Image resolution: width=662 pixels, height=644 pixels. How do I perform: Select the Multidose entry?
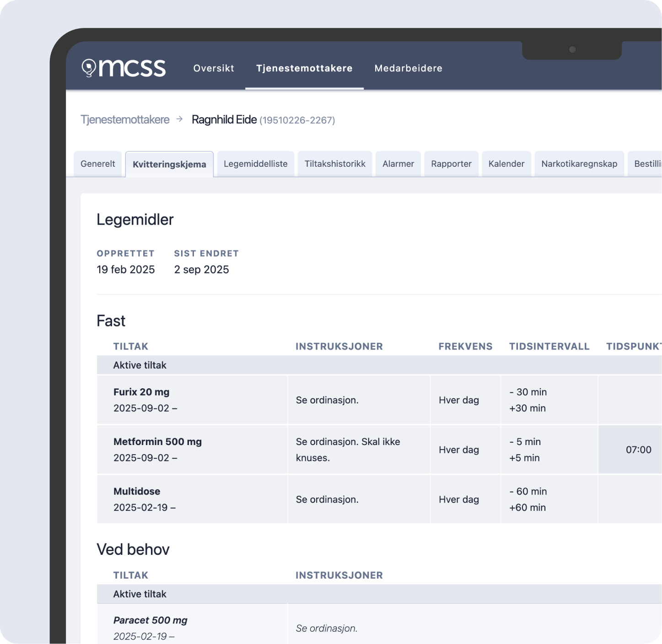137,491
